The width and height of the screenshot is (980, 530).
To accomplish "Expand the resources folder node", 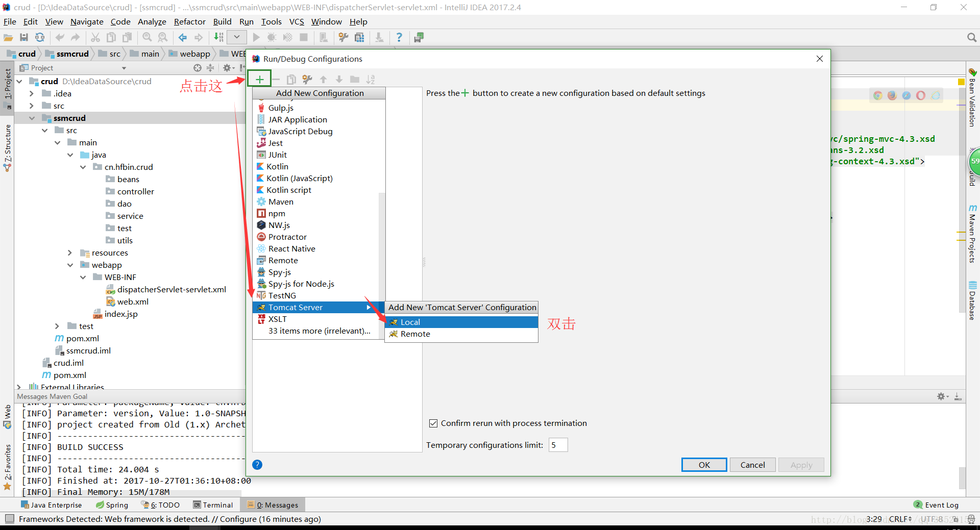I will [x=70, y=253].
